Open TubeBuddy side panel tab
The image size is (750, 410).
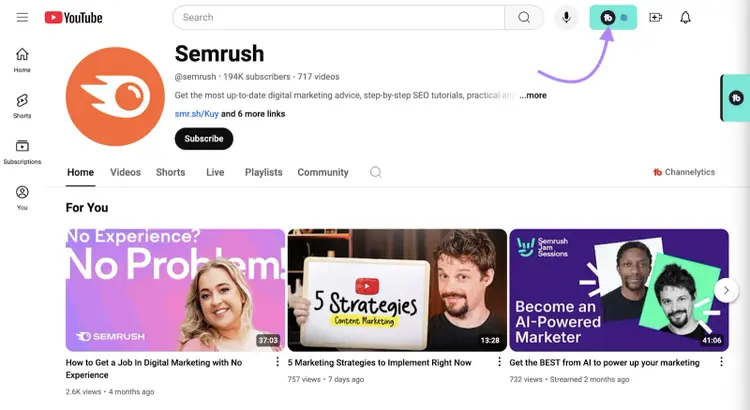pyautogui.click(x=736, y=98)
